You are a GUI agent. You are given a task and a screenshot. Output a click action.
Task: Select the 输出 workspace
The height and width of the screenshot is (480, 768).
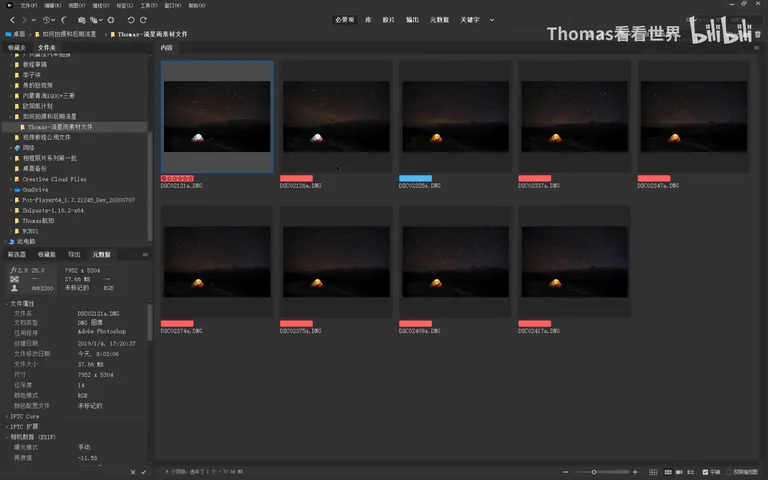tap(412, 20)
